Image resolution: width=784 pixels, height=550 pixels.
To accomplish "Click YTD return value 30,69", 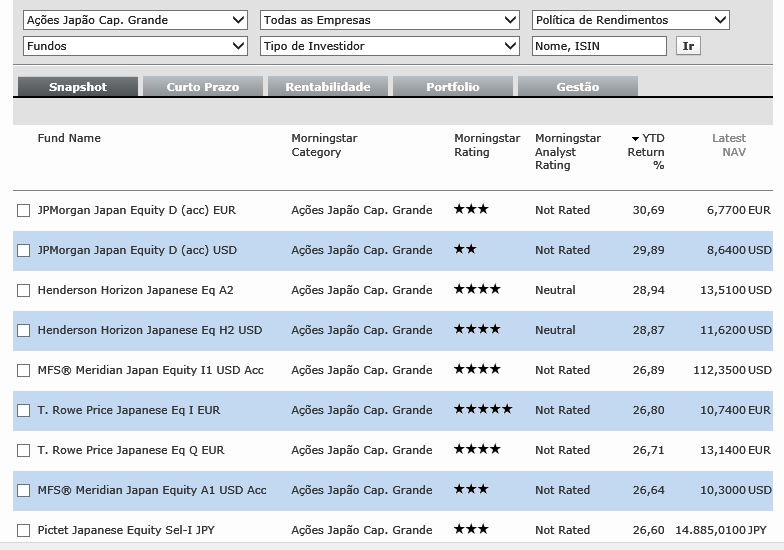I will click(x=648, y=210).
